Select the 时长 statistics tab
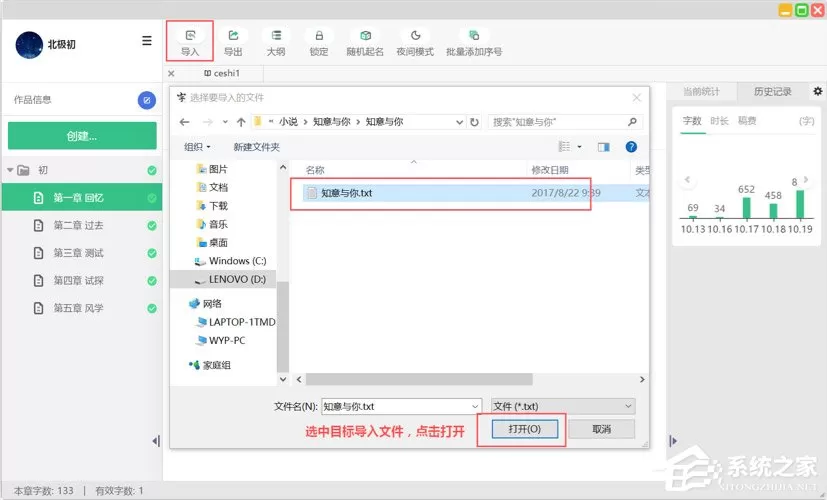 719,121
